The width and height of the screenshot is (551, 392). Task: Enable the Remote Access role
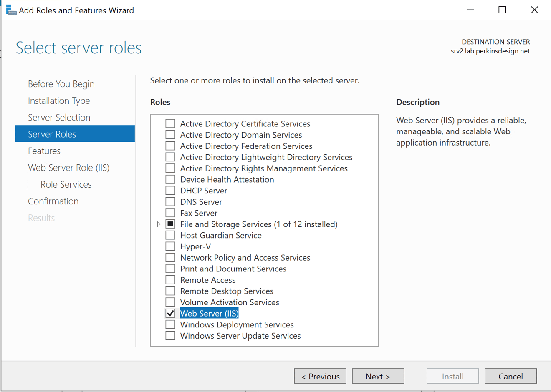(x=170, y=279)
